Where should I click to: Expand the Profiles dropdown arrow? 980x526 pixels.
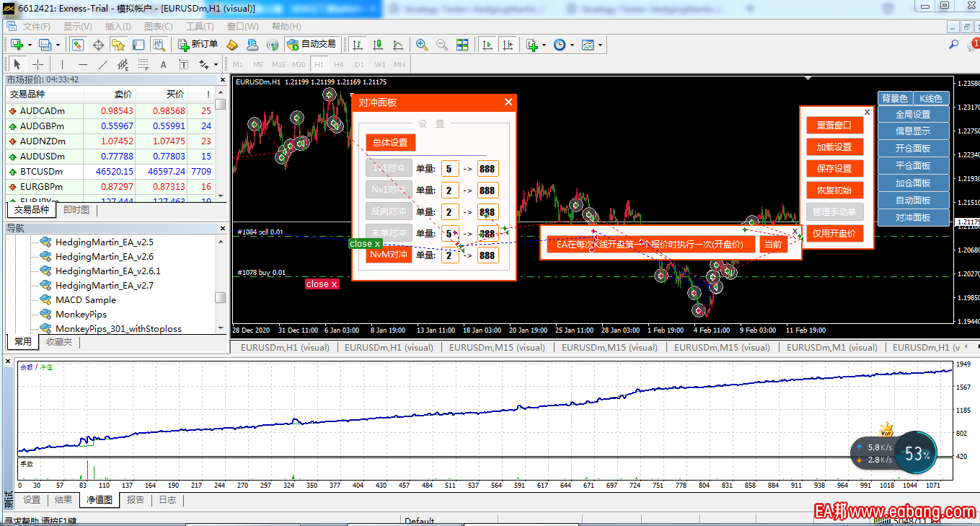57,45
